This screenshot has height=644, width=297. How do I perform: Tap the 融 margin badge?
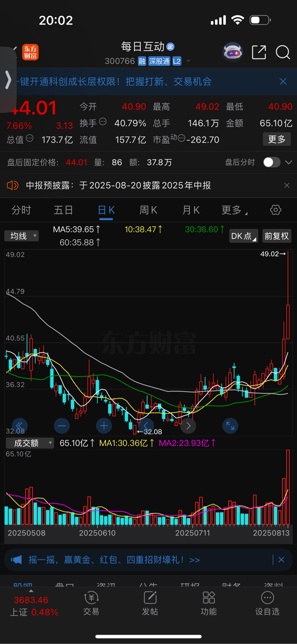pyautogui.click(x=142, y=61)
